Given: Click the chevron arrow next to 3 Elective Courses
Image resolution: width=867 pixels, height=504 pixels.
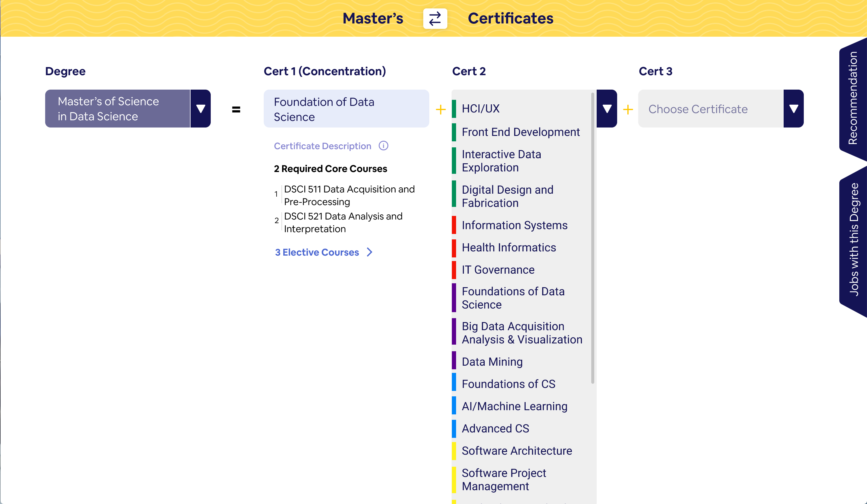Looking at the screenshot, I should (x=369, y=252).
